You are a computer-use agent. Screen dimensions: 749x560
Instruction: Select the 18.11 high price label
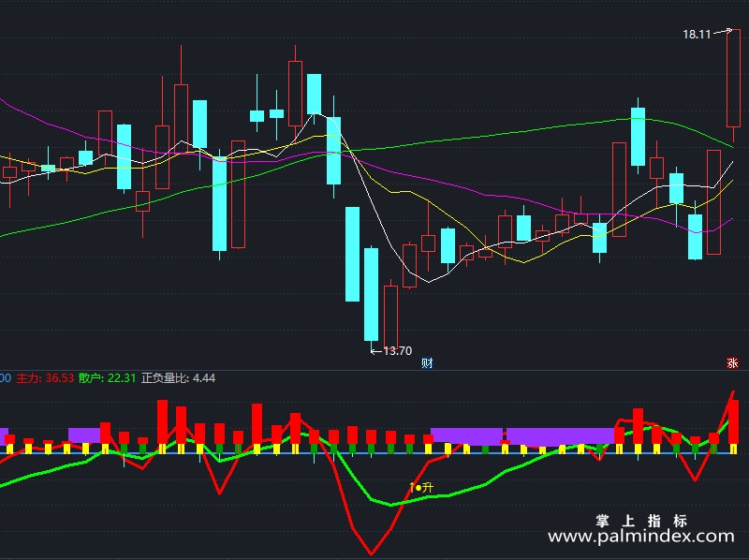[697, 35]
